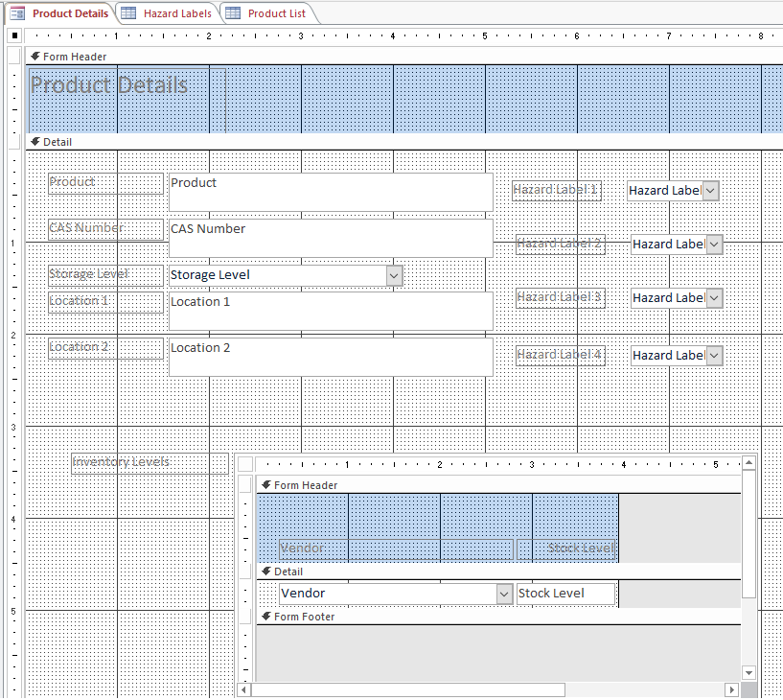Open the Hazard Label 4 combo box dropdown
783x700 pixels.
tap(713, 355)
